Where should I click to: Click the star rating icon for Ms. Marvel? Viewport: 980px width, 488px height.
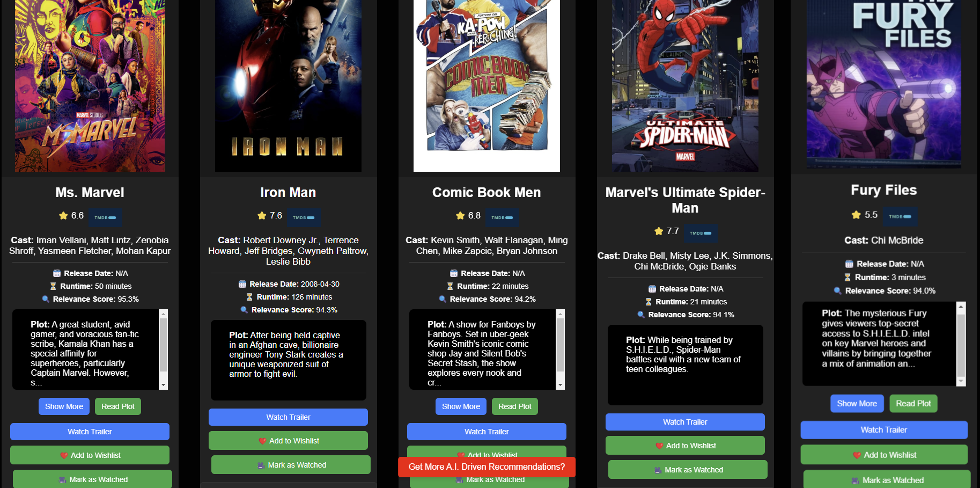click(63, 216)
